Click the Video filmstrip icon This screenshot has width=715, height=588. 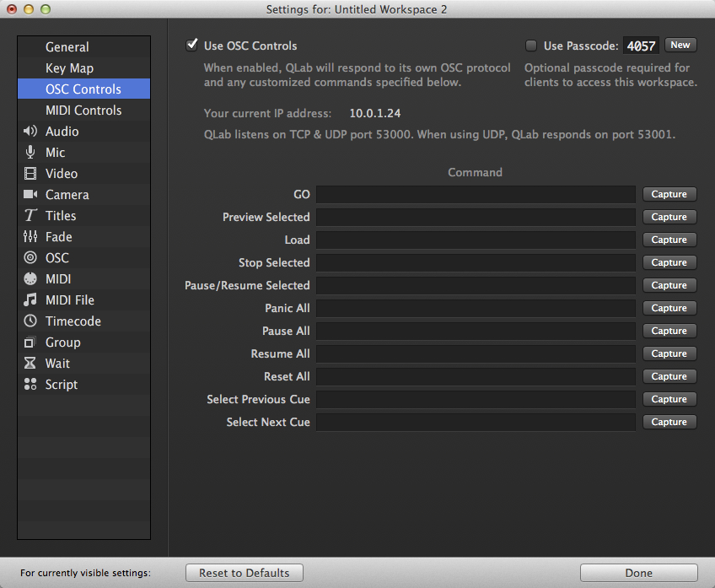30,174
